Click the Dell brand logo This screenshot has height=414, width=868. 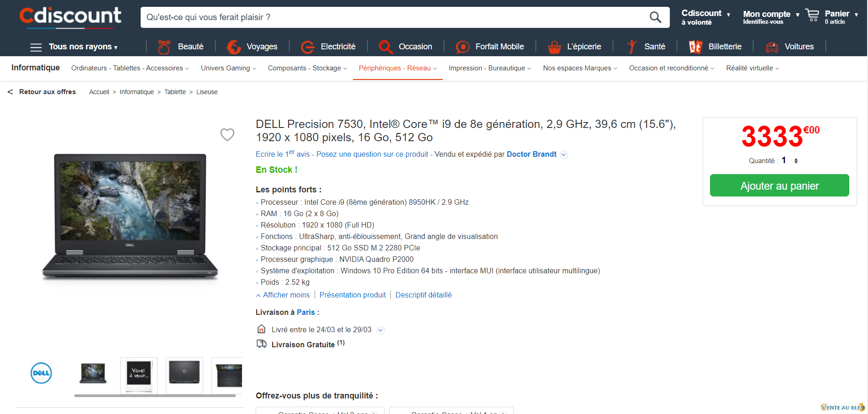coord(41,373)
